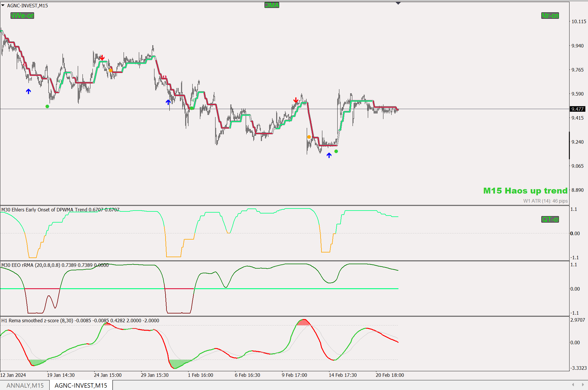Open the dropdown triangle beside AGNC-INVEST,M15 title
The width and height of the screenshot is (588, 390).
pos(3,5)
